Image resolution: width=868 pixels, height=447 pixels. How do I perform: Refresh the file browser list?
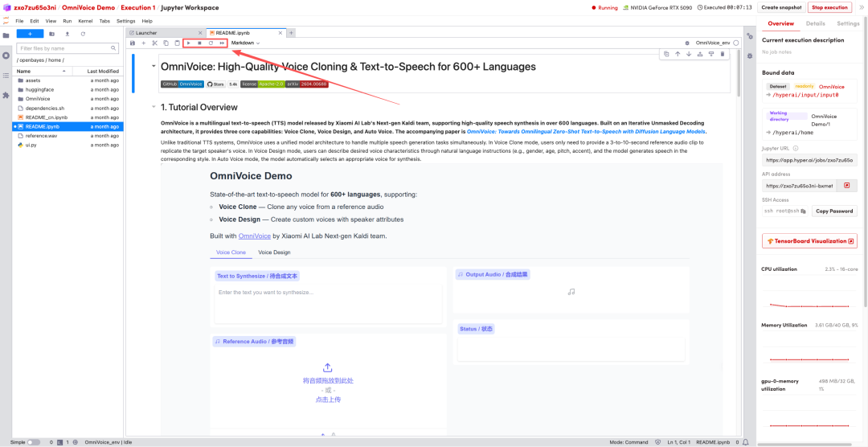(x=83, y=34)
